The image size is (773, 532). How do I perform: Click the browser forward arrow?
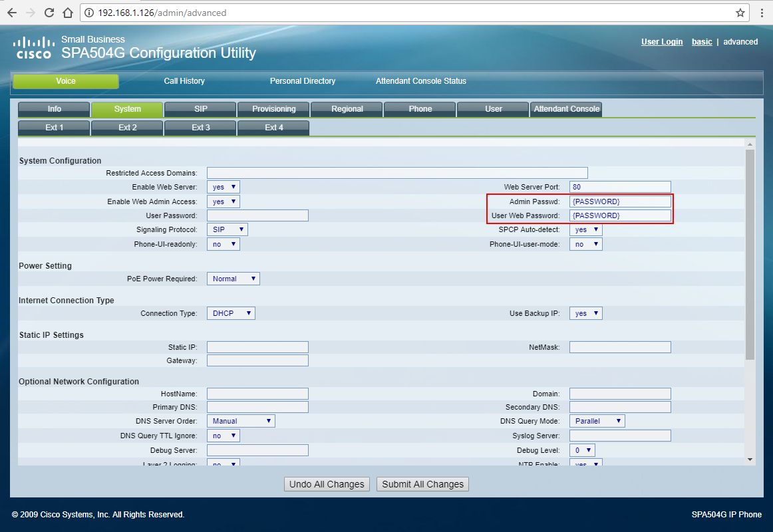pyautogui.click(x=31, y=13)
